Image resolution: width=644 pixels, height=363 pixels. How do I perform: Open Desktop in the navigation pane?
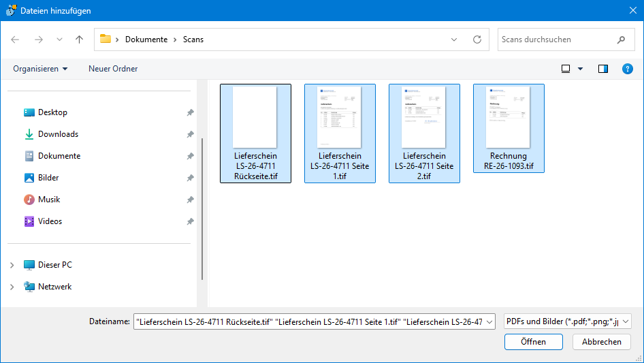tap(52, 112)
